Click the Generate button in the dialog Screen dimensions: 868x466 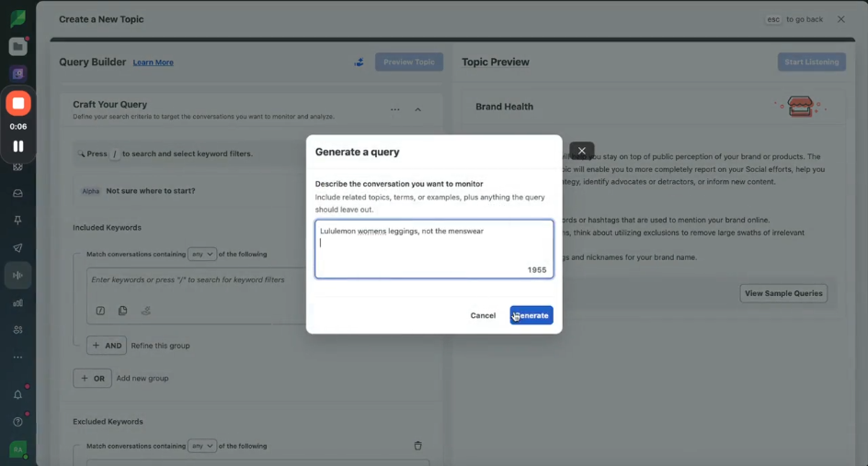tap(531, 315)
